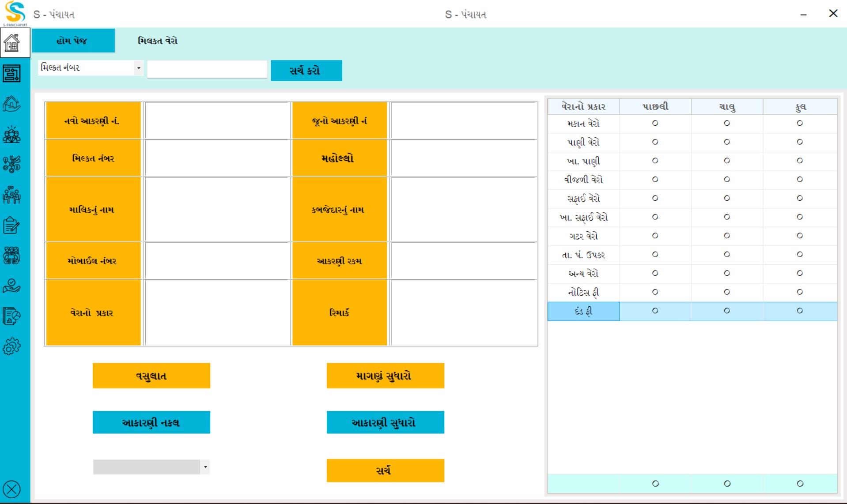Open the મિલકત વેરો tab
The height and width of the screenshot is (504, 847).
pyautogui.click(x=158, y=41)
